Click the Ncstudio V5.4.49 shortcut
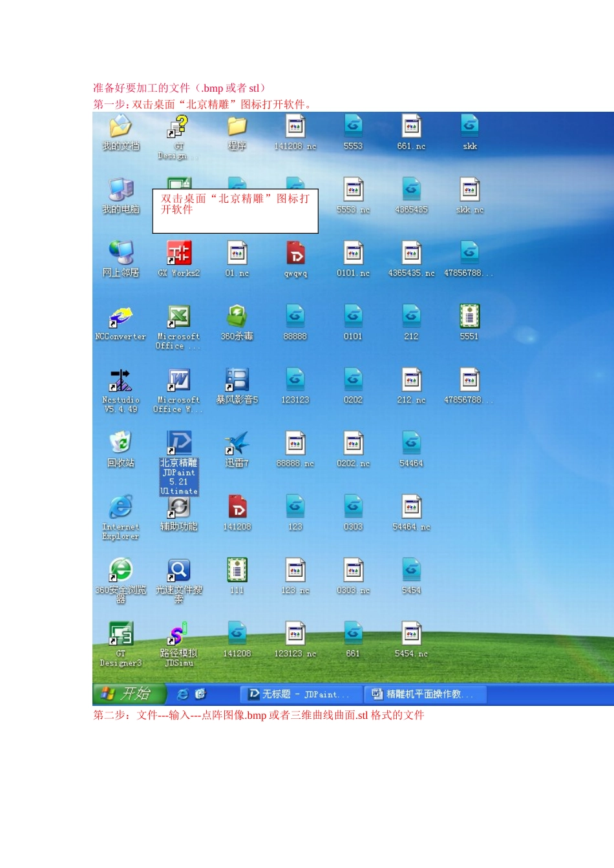 pos(121,391)
